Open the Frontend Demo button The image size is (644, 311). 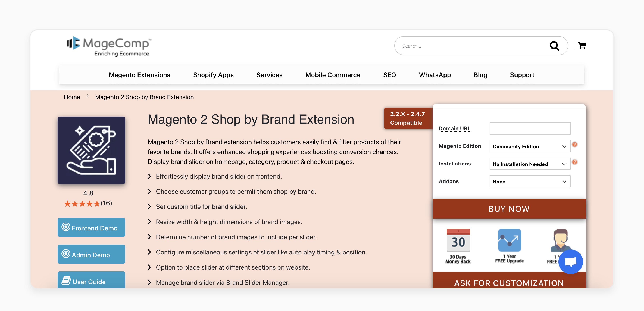click(91, 227)
